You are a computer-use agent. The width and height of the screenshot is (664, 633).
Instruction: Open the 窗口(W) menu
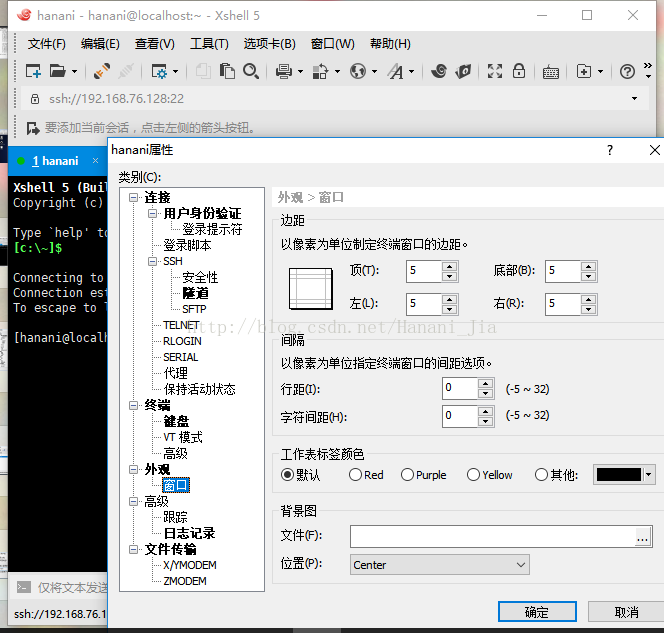(332, 44)
